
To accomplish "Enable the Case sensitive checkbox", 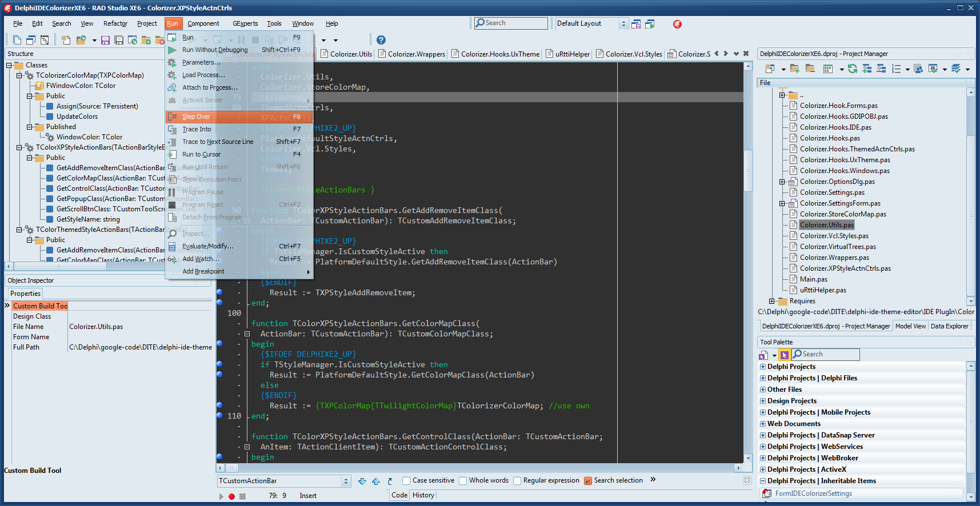I will coord(406,481).
